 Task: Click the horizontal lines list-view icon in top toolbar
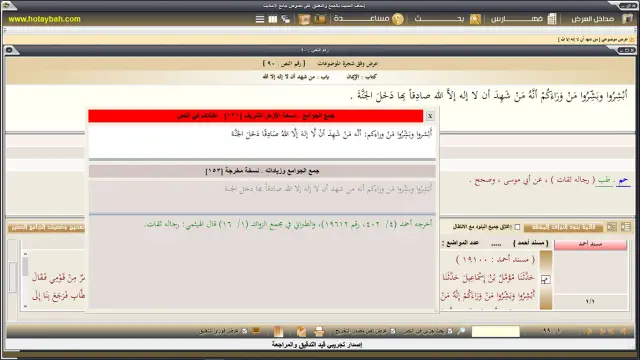260,19
